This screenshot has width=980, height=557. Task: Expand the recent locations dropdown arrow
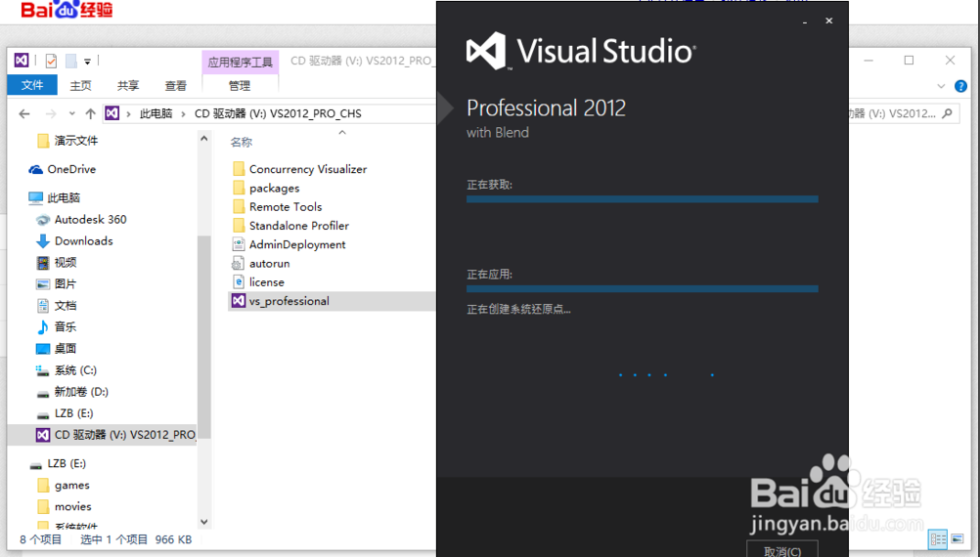(x=70, y=113)
